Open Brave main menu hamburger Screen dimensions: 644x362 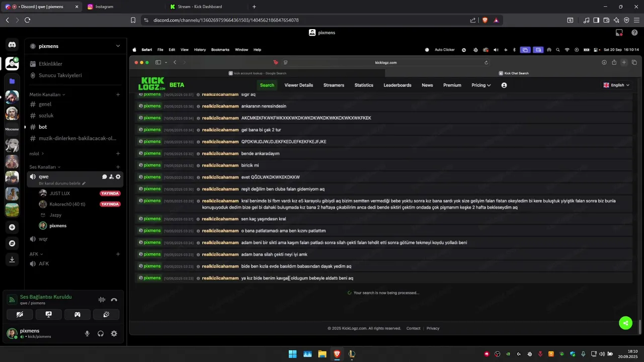(636, 20)
